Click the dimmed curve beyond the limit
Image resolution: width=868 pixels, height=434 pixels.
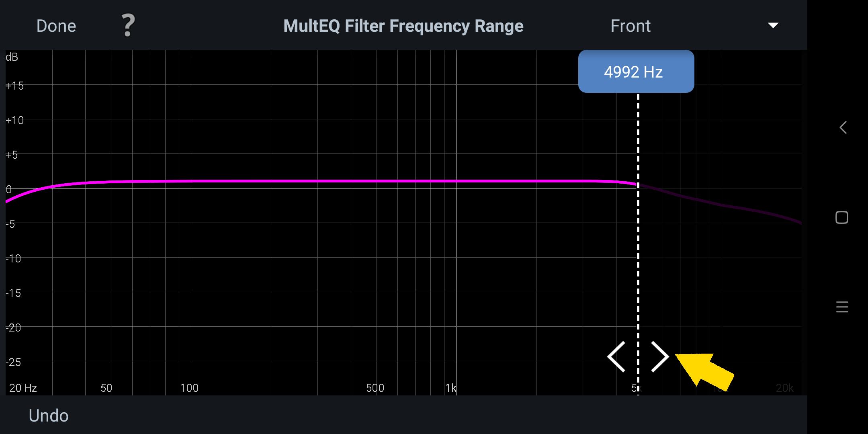click(723, 205)
